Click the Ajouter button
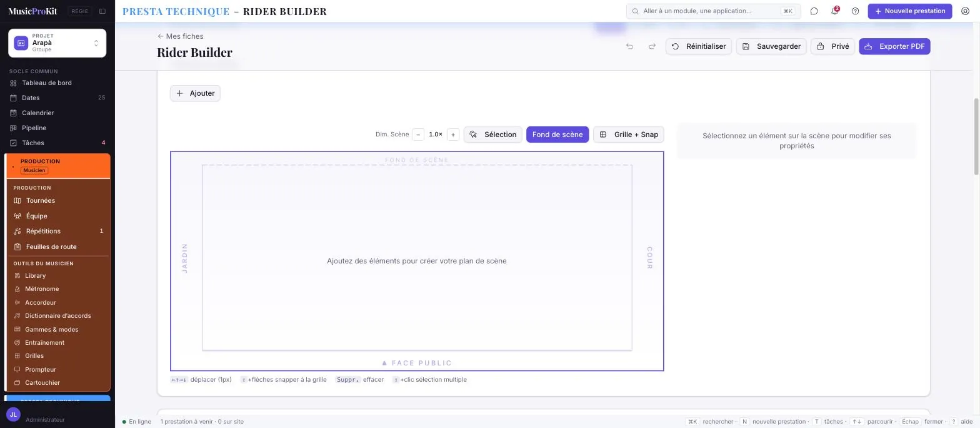 tap(195, 93)
